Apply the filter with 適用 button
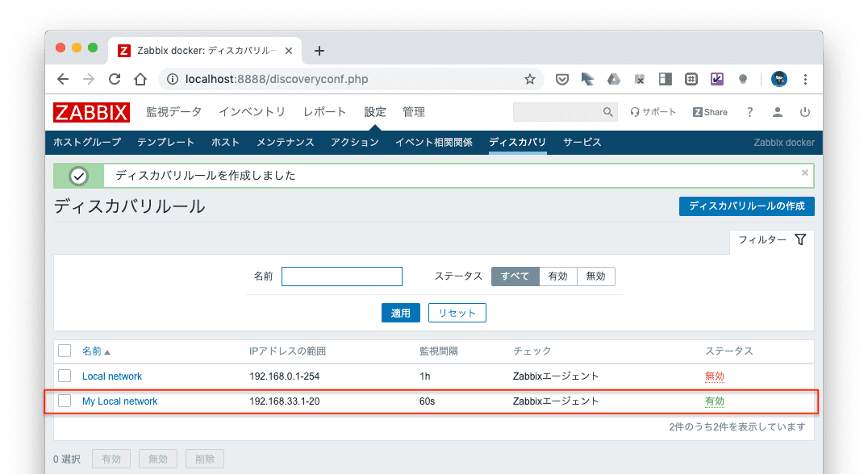 (401, 313)
